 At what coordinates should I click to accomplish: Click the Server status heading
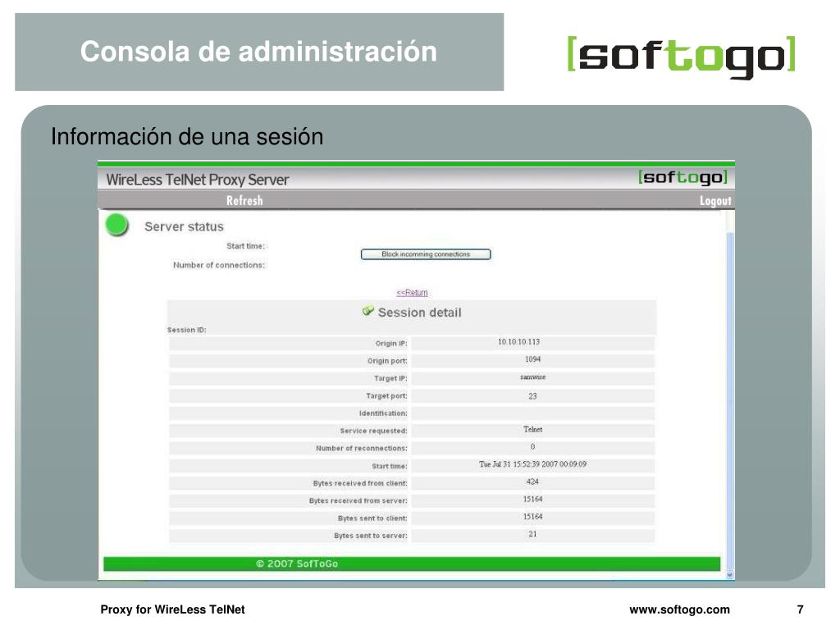(x=184, y=226)
